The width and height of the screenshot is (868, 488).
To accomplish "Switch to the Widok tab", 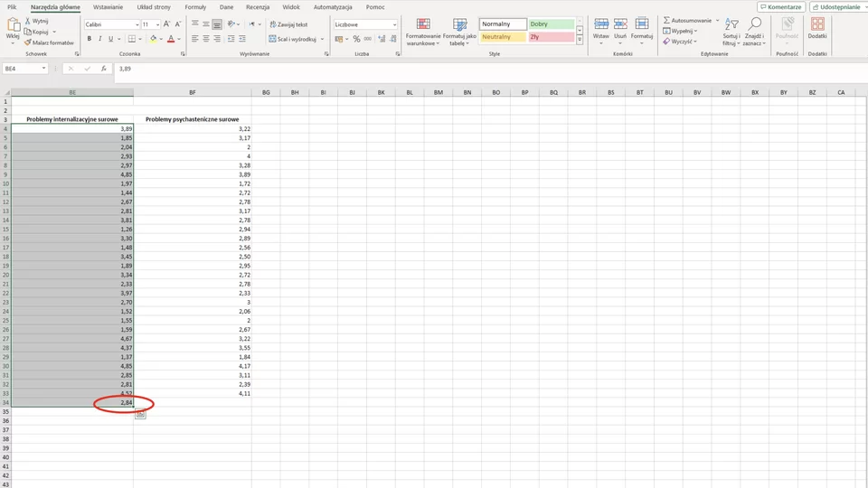I will point(291,7).
